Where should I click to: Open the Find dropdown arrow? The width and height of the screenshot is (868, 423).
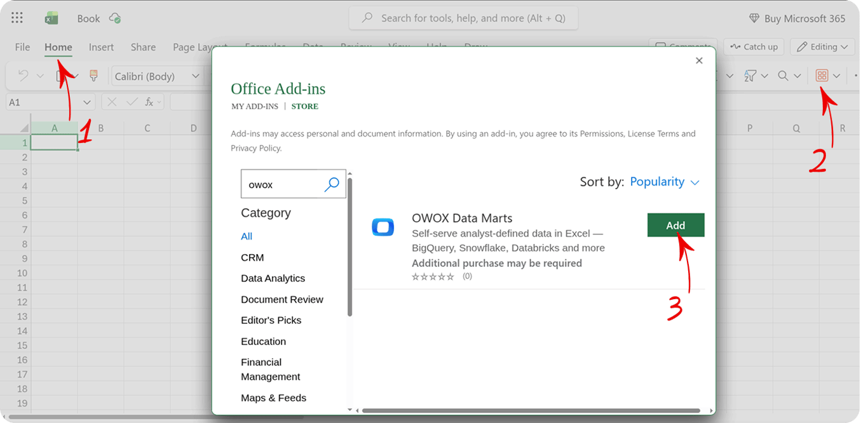797,76
